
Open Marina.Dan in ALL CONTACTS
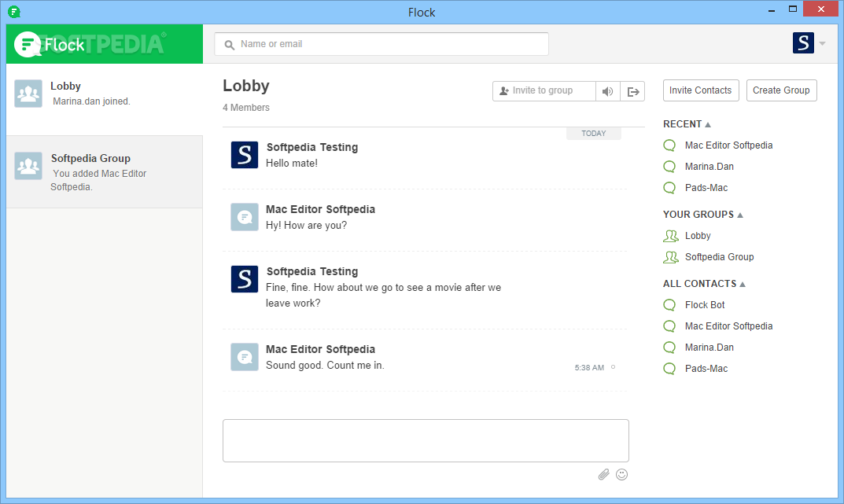point(709,348)
